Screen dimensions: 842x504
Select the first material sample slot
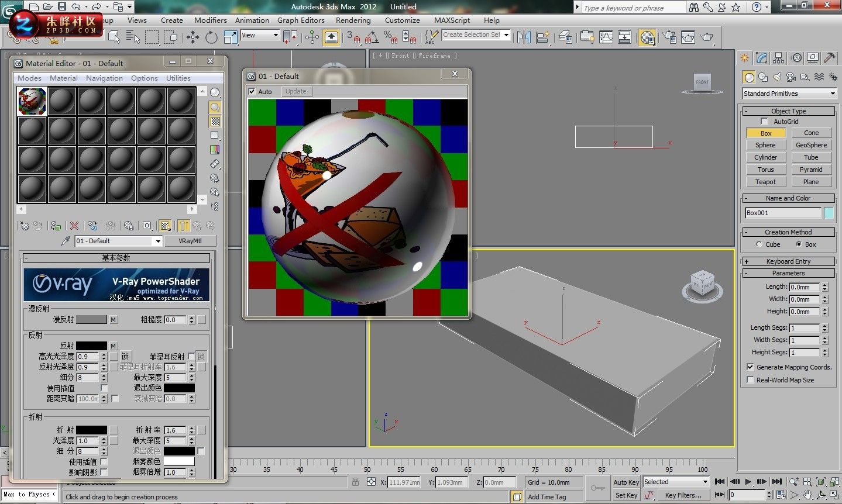[32, 101]
